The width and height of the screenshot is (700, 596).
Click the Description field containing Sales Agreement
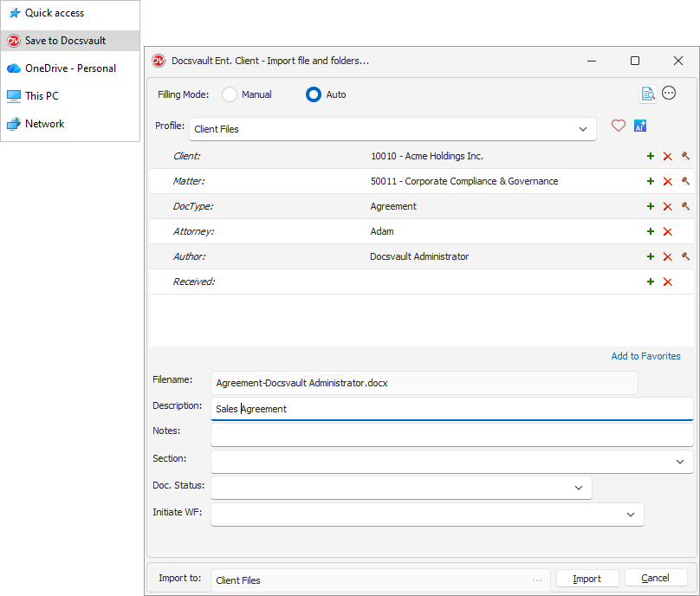click(451, 409)
